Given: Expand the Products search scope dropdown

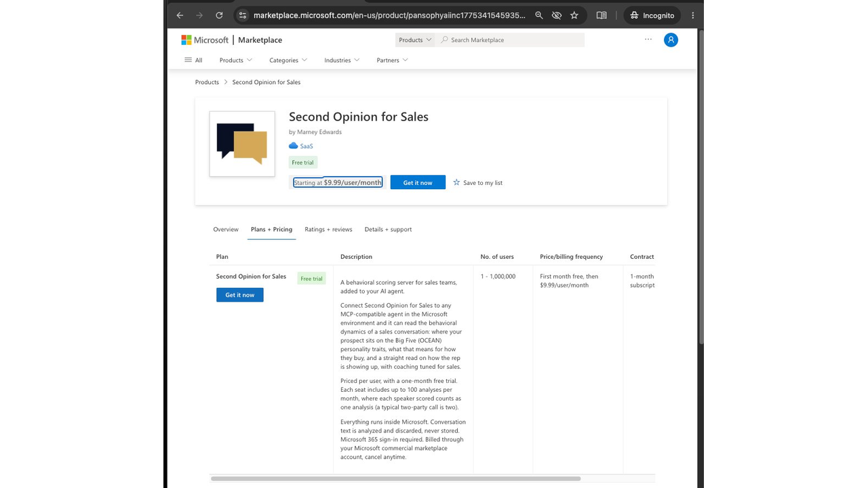Looking at the screenshot, I should click(415, 40).
